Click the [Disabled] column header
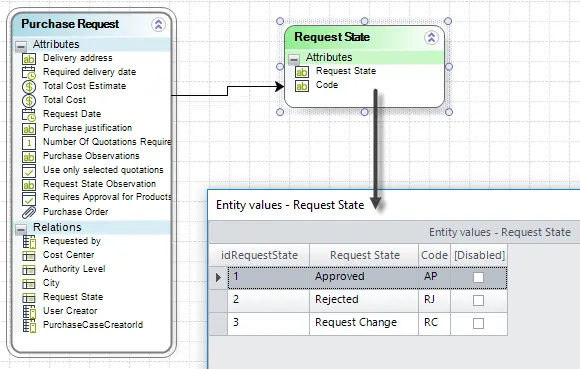The image size is (580, 369). 479,255
